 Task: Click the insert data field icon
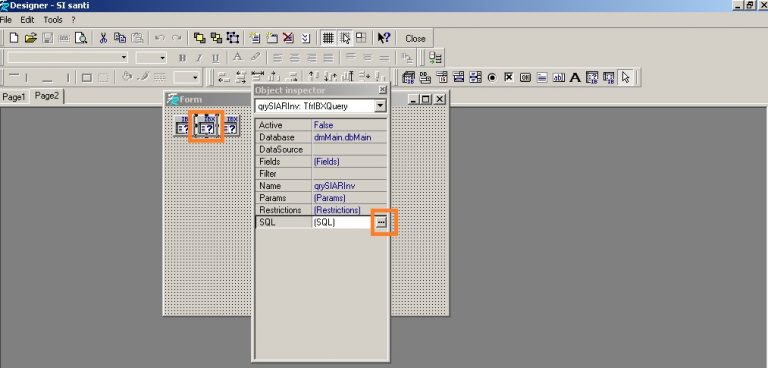click(435, 58)
